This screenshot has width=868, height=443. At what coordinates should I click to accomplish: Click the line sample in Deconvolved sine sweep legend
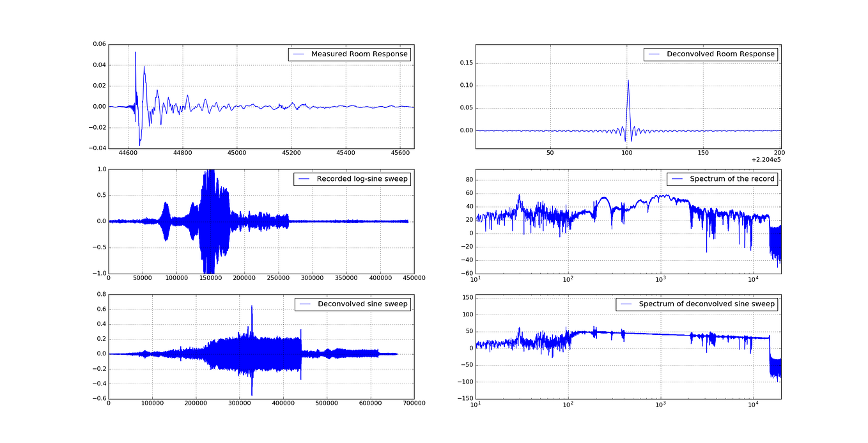tap(305, 304)
